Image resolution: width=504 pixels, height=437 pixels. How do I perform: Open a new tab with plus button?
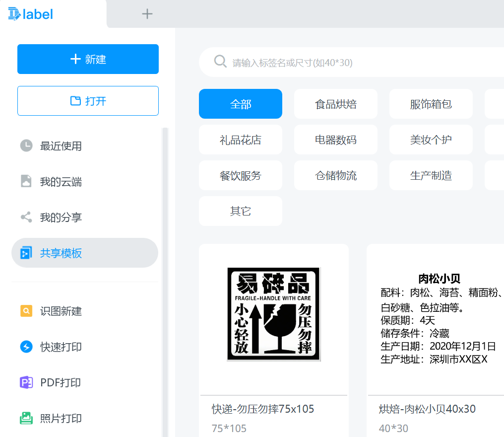147,14
